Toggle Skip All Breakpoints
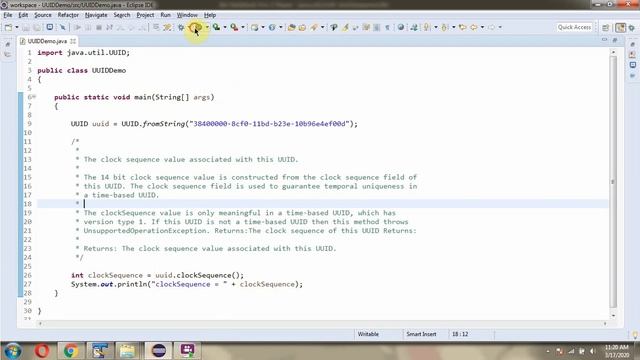640x360 pixels. tap(62, 27)
